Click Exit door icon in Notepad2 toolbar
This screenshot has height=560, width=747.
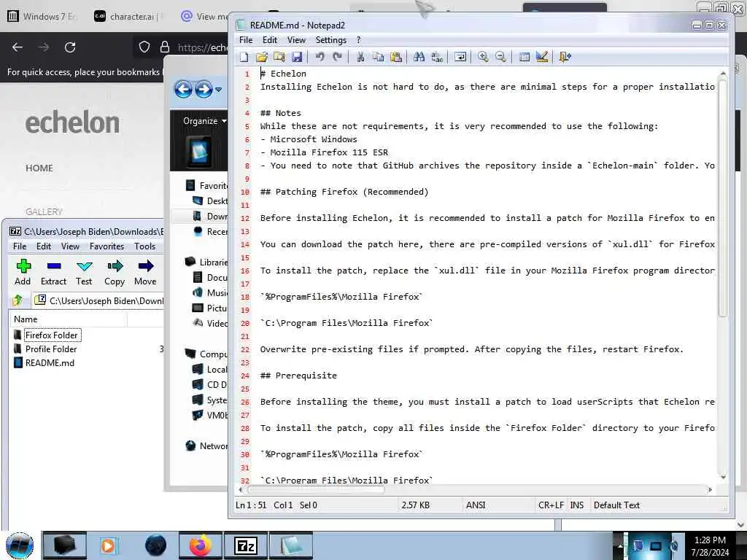(x=565, y=57)
